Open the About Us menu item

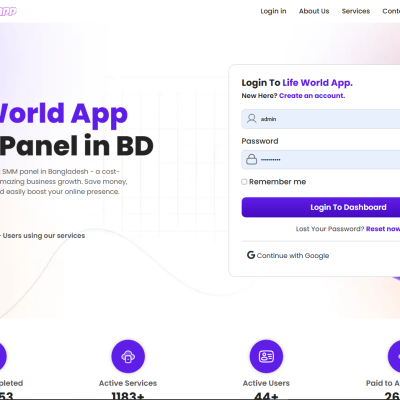[x=314, y=11]
